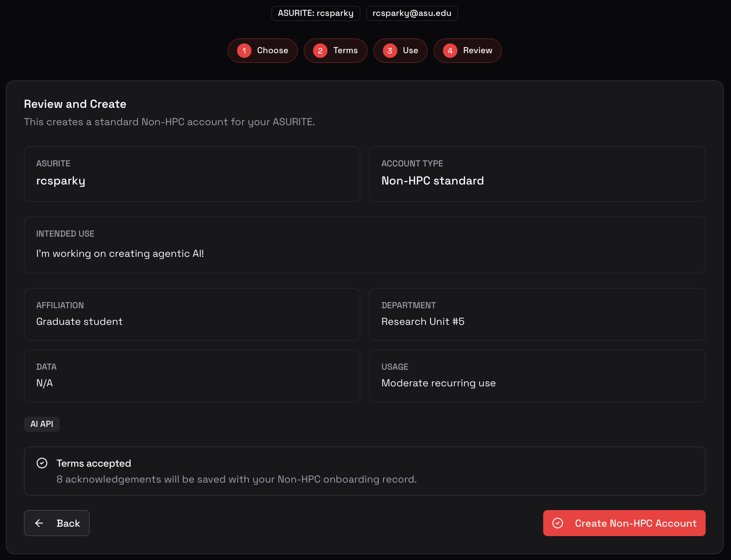This screenshot has height=560, width=731.
Task: Click Create Non-HPC Account button
Action: (624, 523)
